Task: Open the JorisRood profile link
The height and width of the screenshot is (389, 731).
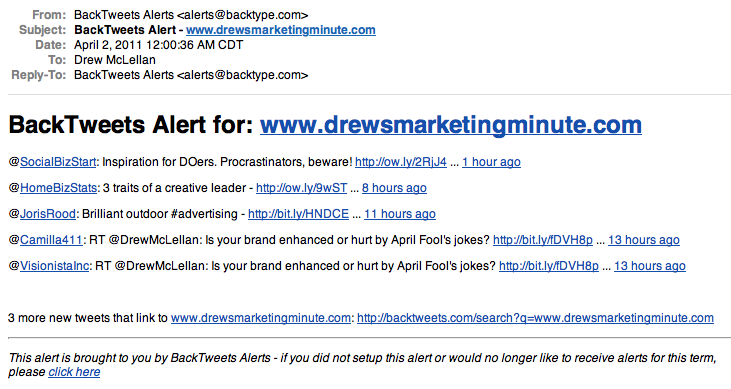Action: click(x=48, y=214)
